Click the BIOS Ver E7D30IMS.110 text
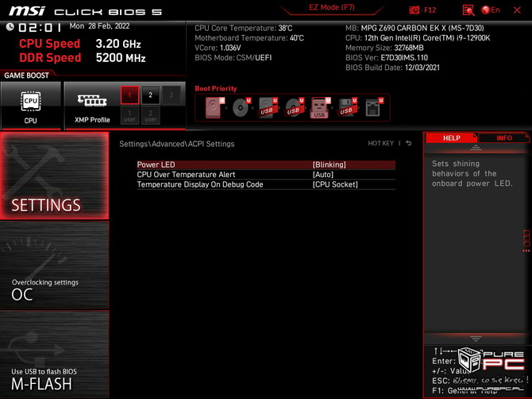The image size is (532, 399). click(387, 58)
